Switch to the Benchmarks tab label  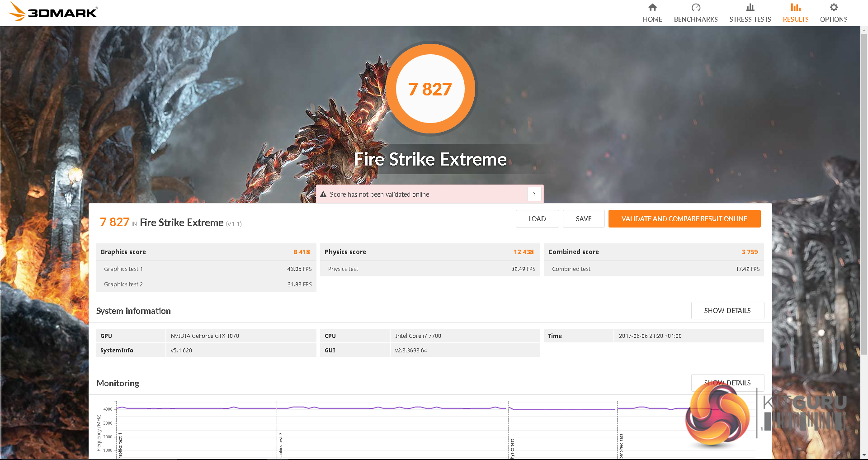pyautogui.click(x=696, y=19)
